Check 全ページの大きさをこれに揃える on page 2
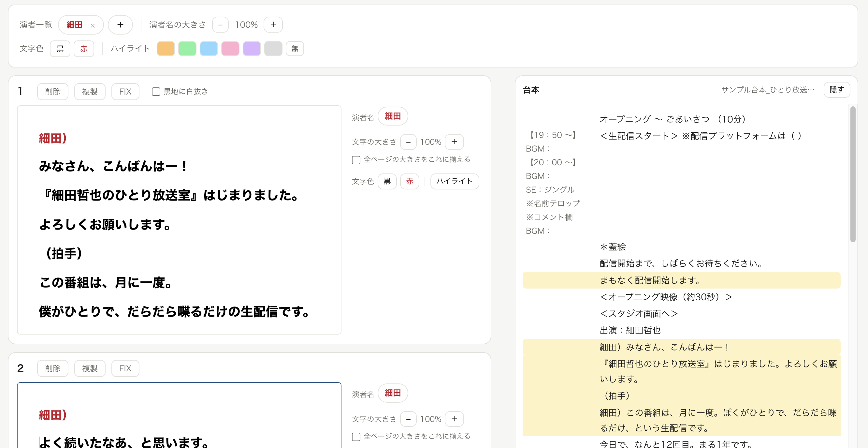The height and width of the screenshot is (448, 868). (x=356, y=437)
